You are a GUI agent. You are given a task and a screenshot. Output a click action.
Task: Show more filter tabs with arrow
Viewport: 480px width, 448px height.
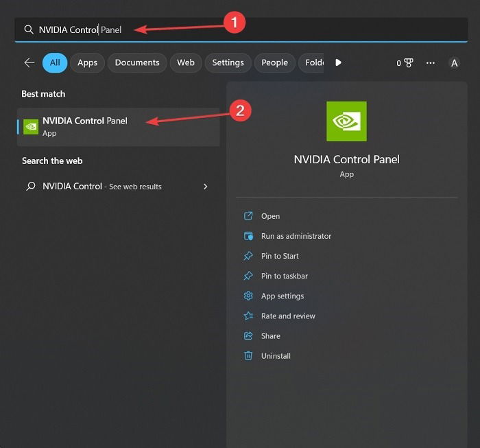point(338,63)
